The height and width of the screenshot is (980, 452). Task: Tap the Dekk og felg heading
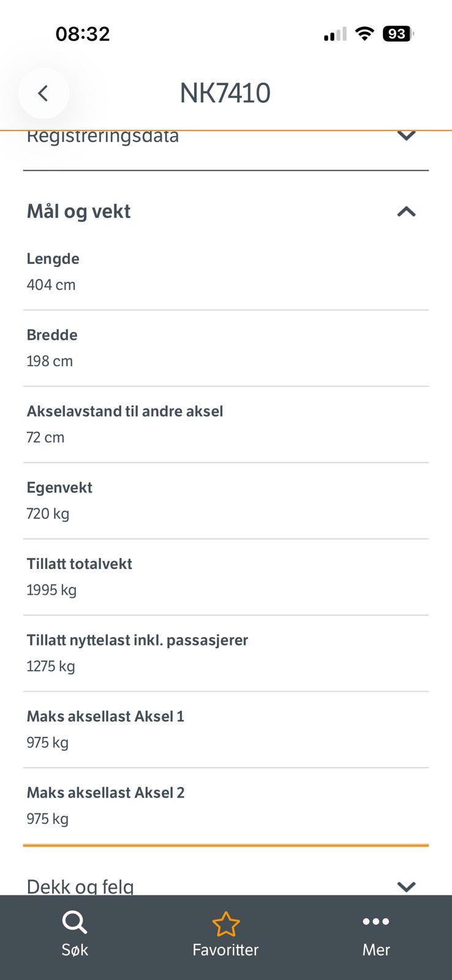(80, 886)
